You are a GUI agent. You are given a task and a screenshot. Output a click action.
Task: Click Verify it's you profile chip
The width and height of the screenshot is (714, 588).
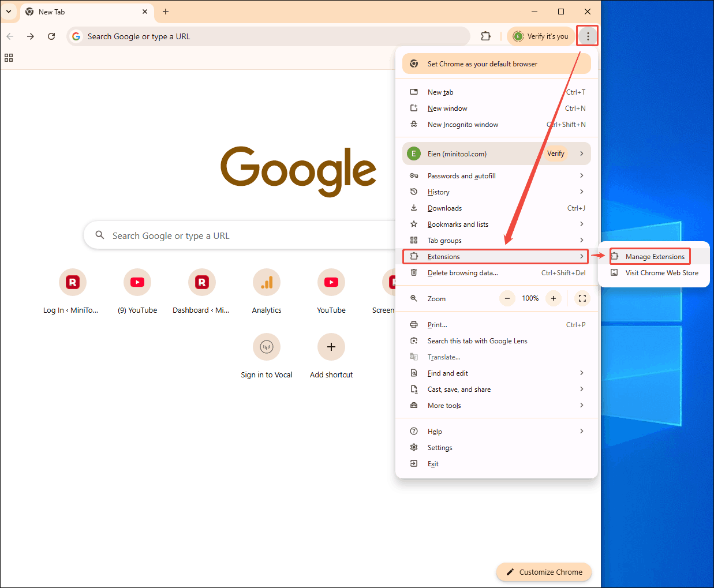pyautogui.click(x=540, y=36)
